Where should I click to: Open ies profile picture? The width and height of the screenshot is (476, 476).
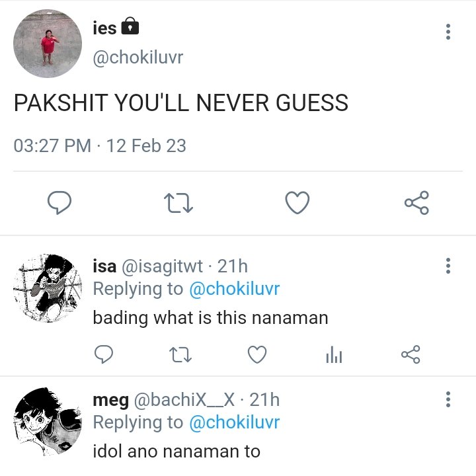(x=48, y=44)
